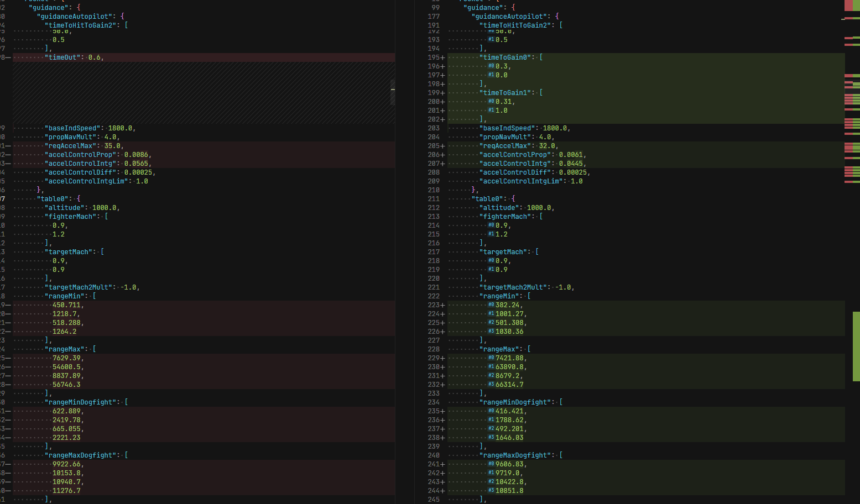Click the value 0.31 under timeToGain1
860x504 pixels.
504,102
